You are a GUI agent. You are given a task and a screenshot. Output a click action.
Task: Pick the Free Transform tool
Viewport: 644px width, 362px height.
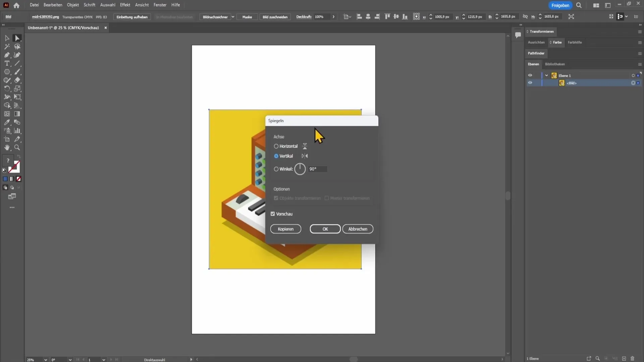(17, 97)
